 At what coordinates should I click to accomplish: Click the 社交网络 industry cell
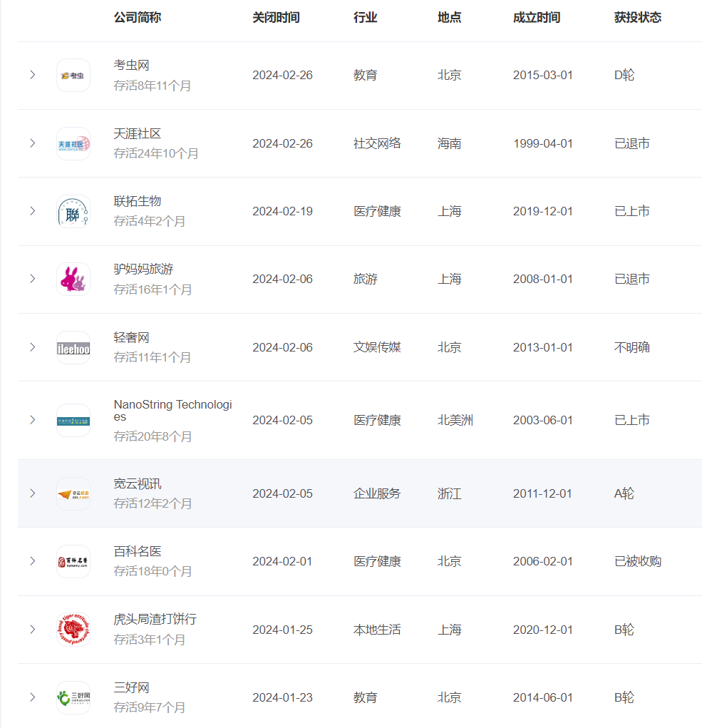[377, 143]
